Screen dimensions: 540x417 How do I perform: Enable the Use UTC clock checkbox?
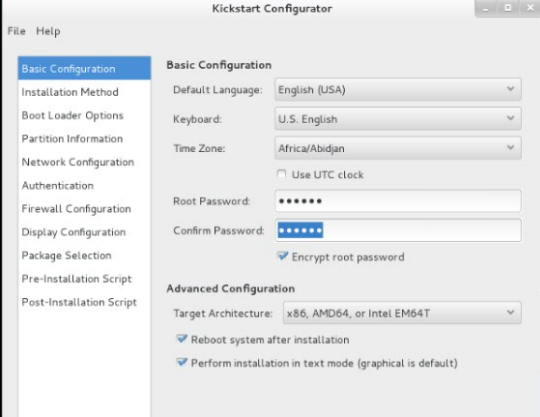[x=282, y=174]
